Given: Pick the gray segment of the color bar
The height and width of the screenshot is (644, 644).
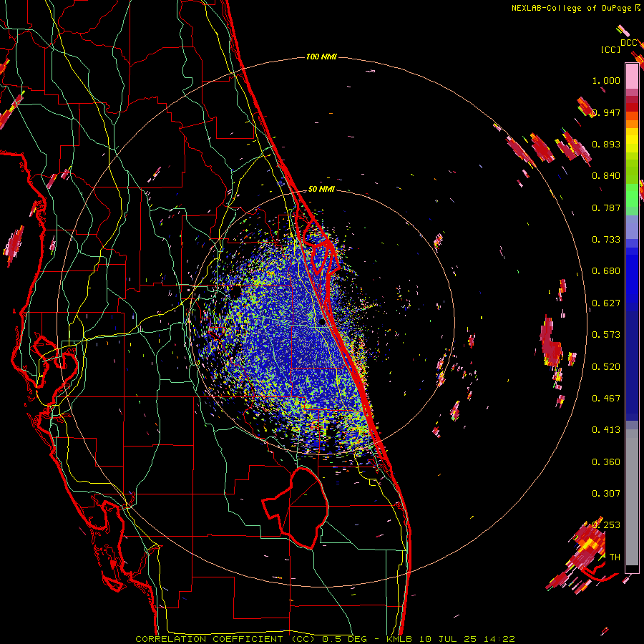Looking at the screenshot, I should tap(632, 497).
